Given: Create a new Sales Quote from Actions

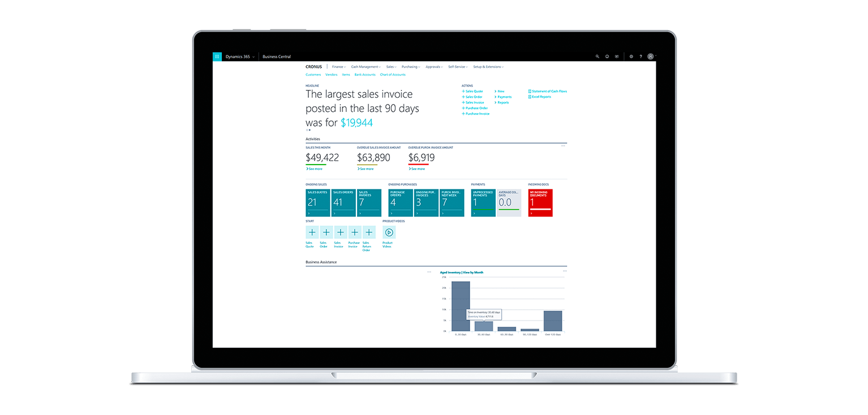Looking at the screenshot, I should [x=472, y=91].
